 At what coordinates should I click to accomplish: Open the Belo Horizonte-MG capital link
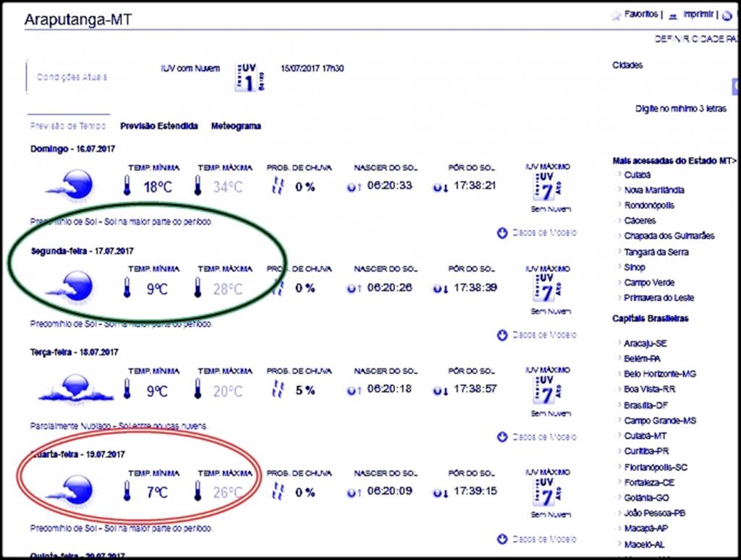coord(659,374)
